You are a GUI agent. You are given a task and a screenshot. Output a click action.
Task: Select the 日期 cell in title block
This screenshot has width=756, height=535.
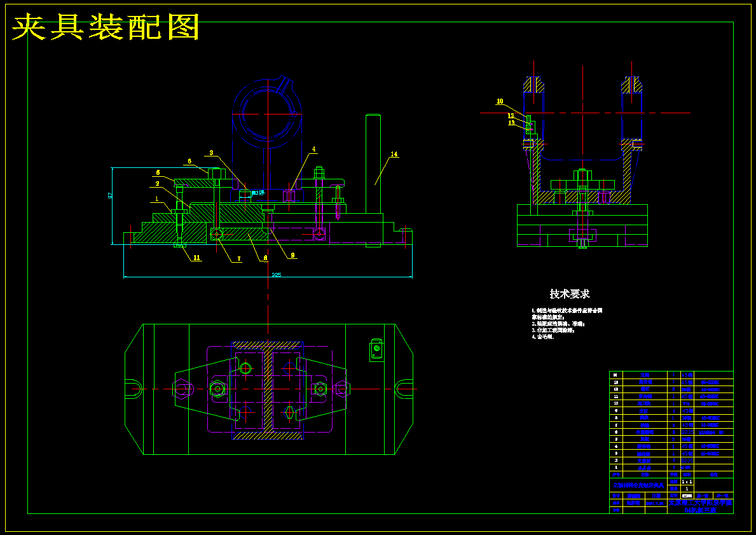(x=656, y=496)
